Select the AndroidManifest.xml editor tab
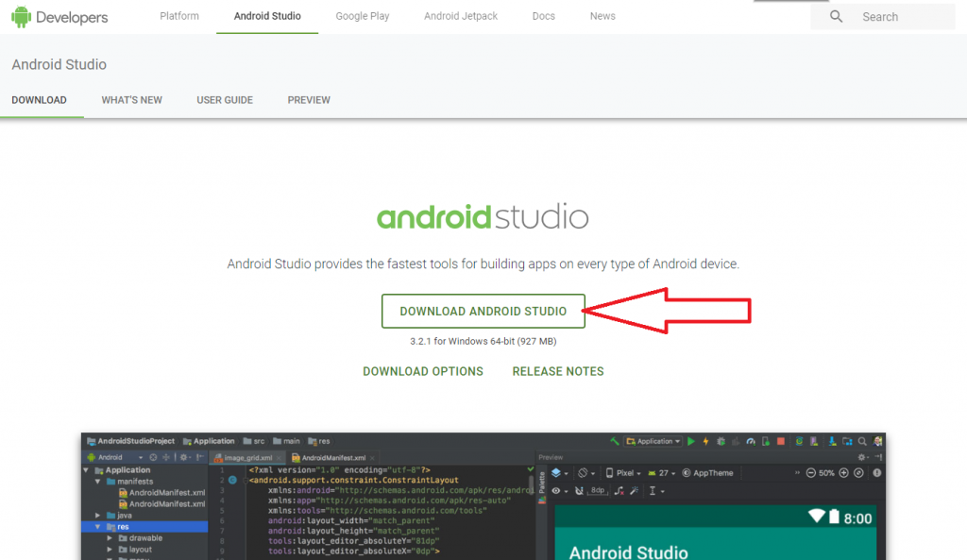Image resolution: width=967 pixels, height=560 pixels. point(333,458)
